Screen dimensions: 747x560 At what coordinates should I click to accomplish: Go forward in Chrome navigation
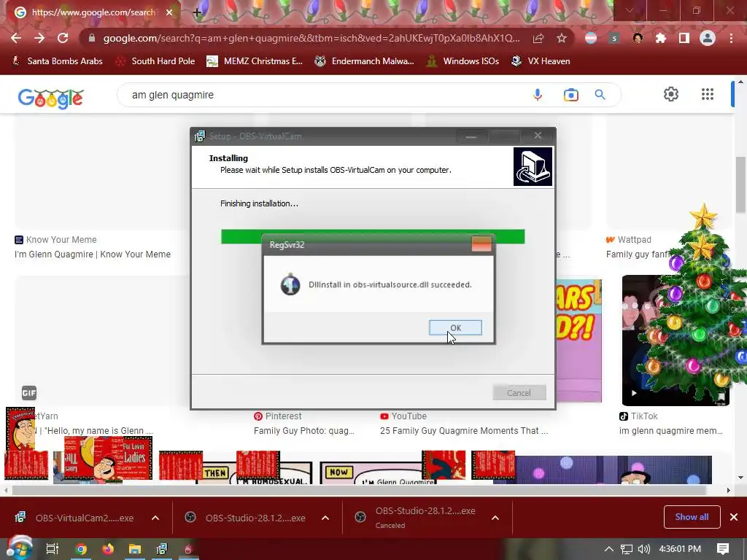point(39,38)
